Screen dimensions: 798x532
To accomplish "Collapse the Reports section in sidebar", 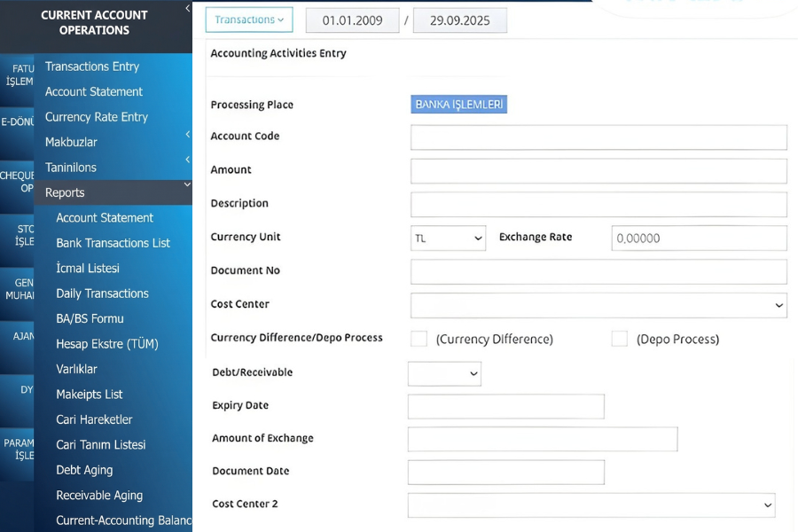I will [187, 185].
